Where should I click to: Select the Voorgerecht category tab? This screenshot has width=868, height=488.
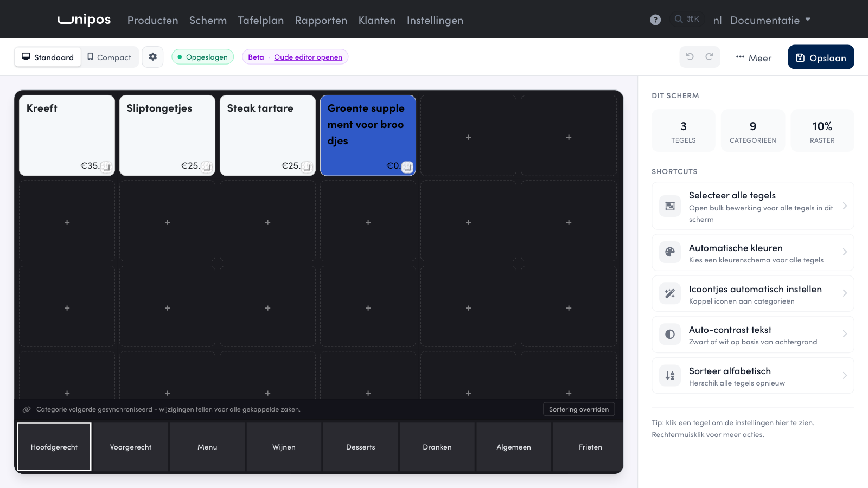click(x=131, y=447)
